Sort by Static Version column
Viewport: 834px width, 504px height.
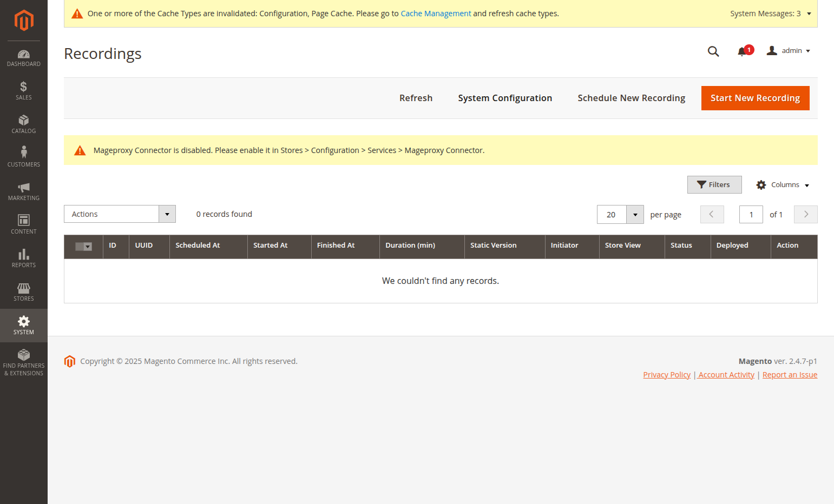click(505, 246)
